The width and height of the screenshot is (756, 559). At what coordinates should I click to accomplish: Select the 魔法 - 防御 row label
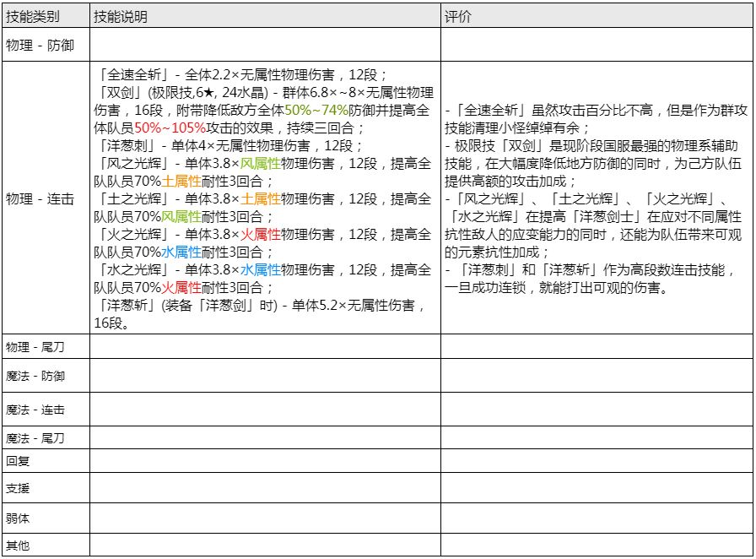point(35,376)
